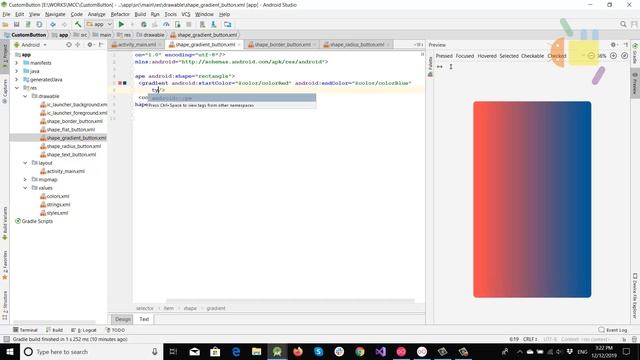
Task: Click the Make Project hammer icon
Action: point(78,24)
